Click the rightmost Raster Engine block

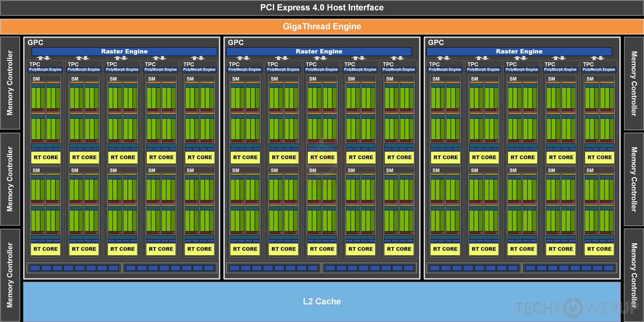tap(519, 51)
